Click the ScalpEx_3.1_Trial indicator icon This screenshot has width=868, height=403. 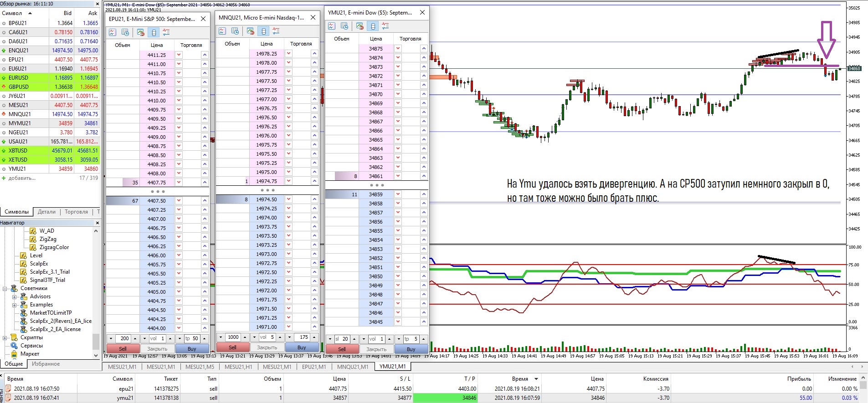(24, 272)
